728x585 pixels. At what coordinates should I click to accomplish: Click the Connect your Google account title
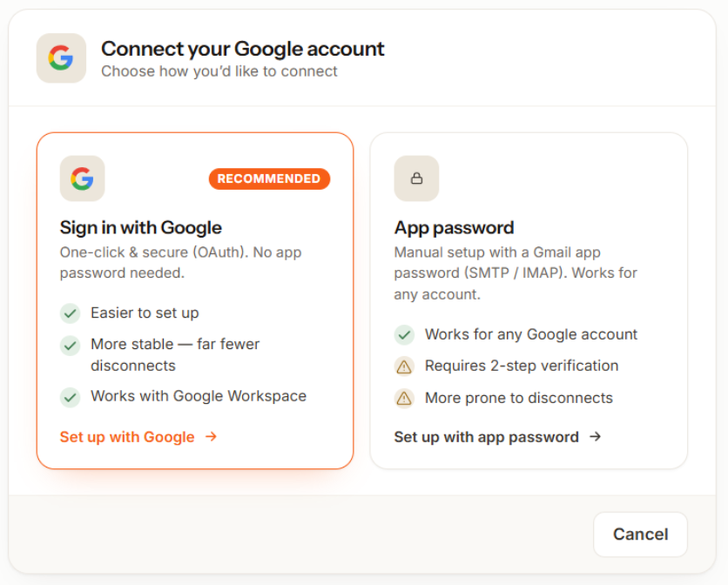pyautogui.click(x=243, y=49)
